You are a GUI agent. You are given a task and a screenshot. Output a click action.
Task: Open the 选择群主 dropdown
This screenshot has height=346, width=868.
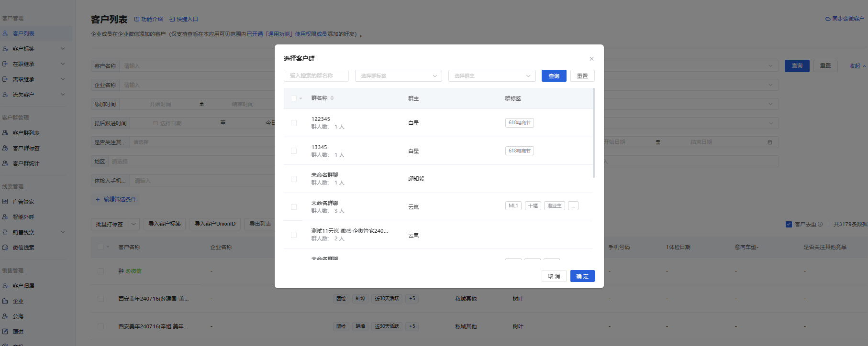click(x=492, y=76)
